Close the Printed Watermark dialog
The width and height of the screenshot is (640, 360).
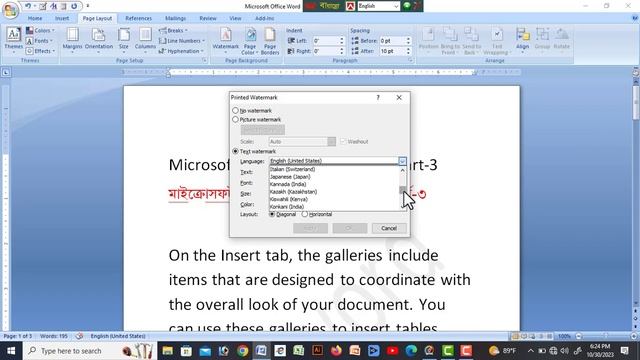coord(399,98)
